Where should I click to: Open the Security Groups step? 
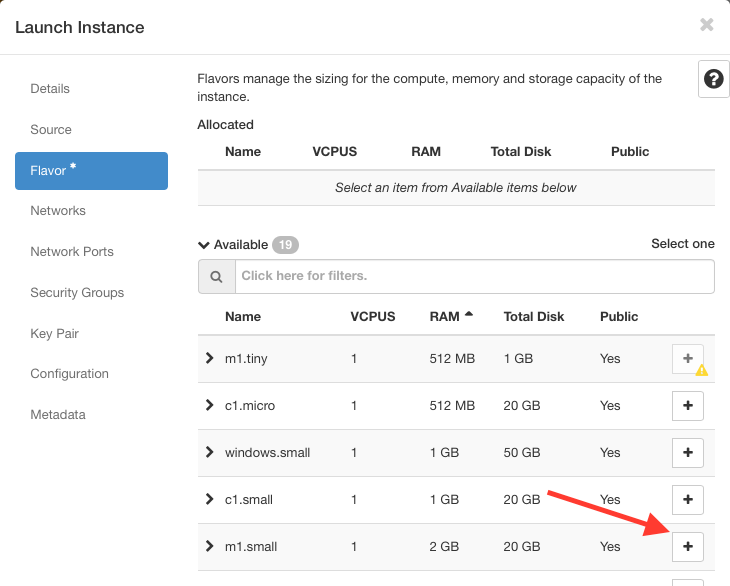pos(77,293)
